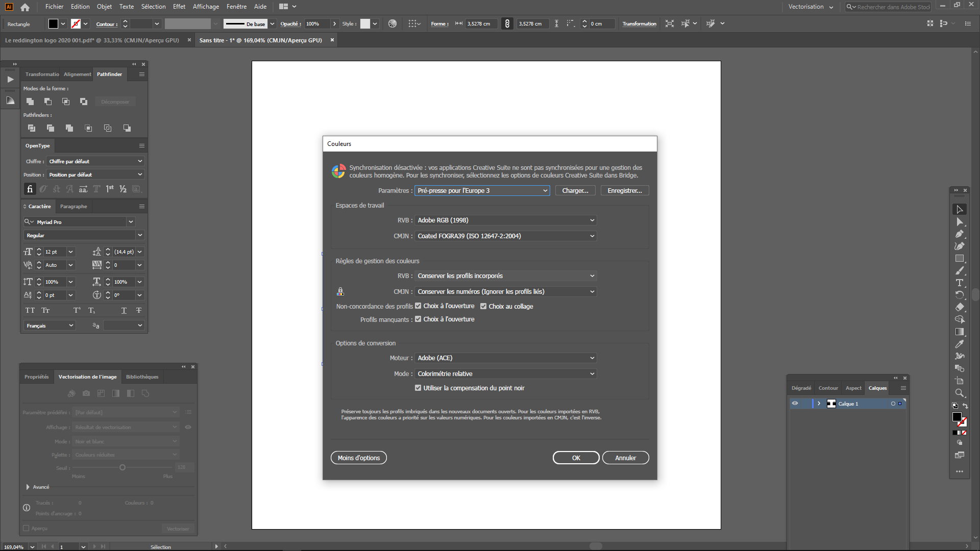Apply the Ligatures OpenType icon
Image resolution: width=980 pixels, height=551 pixels.
click(30, 189)
